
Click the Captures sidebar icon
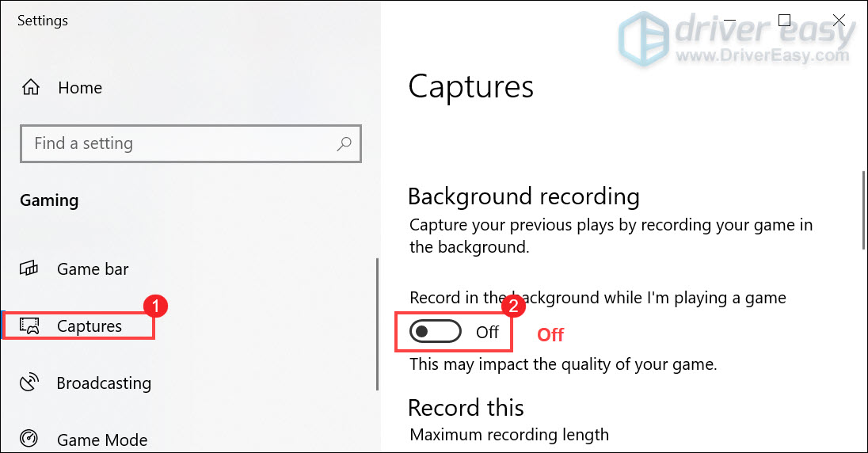(x=29, y=325)
